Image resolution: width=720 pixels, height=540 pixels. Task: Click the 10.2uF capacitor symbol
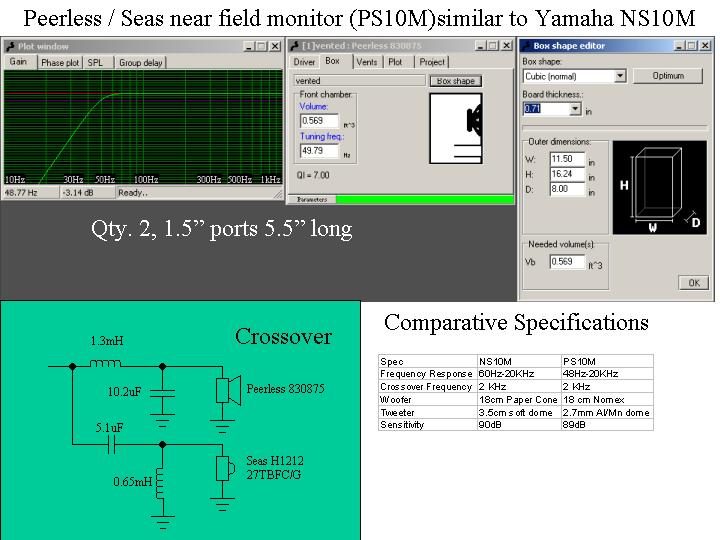tap(163, 393)
